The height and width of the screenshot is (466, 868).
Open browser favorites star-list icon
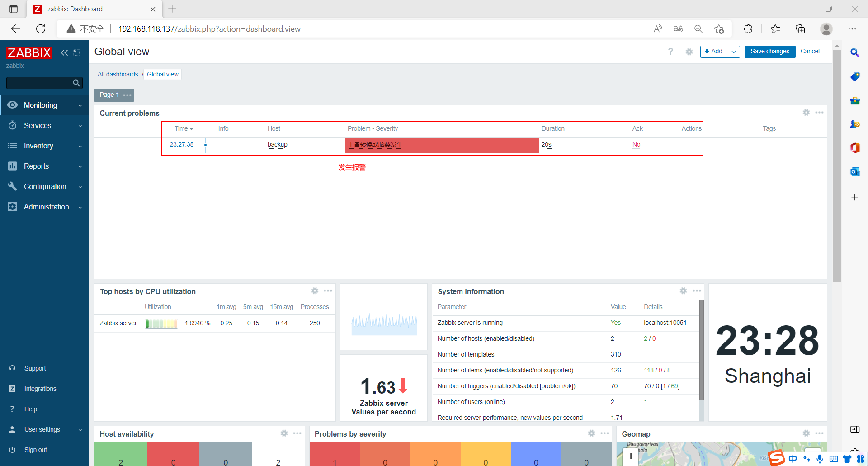tap(775, 29)
